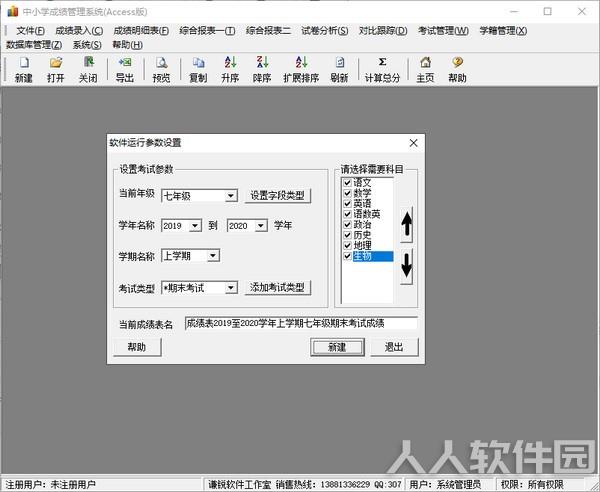Toggle the 地理 subject checkbox
The width and height of the screenshot is (600, 492).
pos(347,246)
